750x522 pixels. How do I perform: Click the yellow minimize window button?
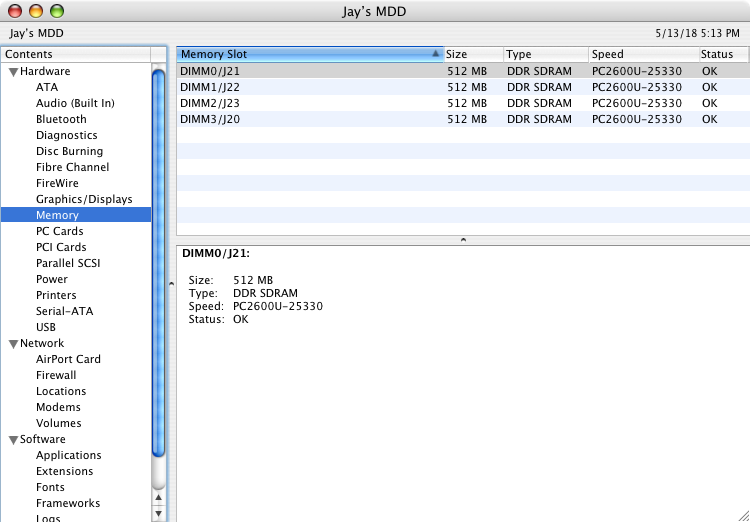pos(36,12)
